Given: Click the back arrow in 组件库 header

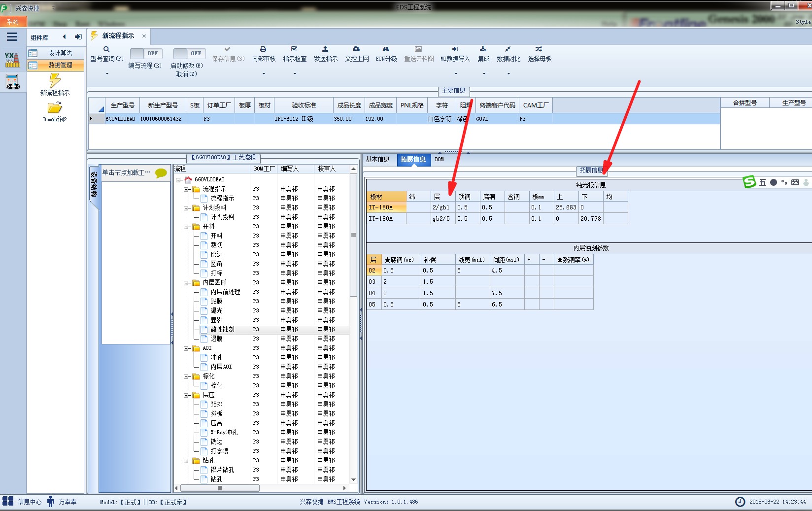Looking at the screenshot, I should (x=64, y=37).
